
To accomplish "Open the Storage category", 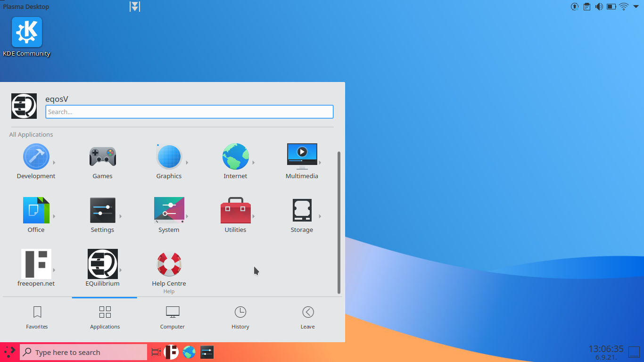I will [x=302, y=216].
